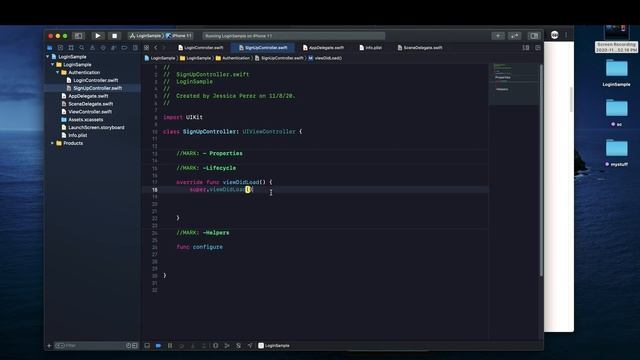The width and height of the screenshot is (640, 360).
Task: Click the activity status Running LoginSample field
Action: click(294, 36)
